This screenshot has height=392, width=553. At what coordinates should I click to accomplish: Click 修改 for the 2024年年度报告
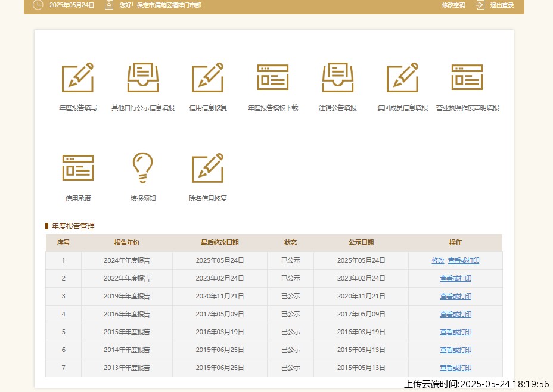[438, 260]
